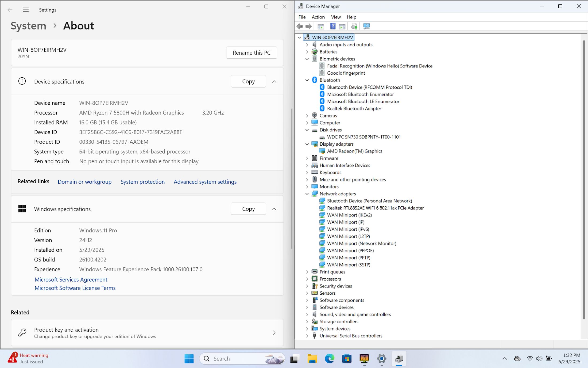
Task: Open Heat warning weather widget
Action: coord(28,358)
